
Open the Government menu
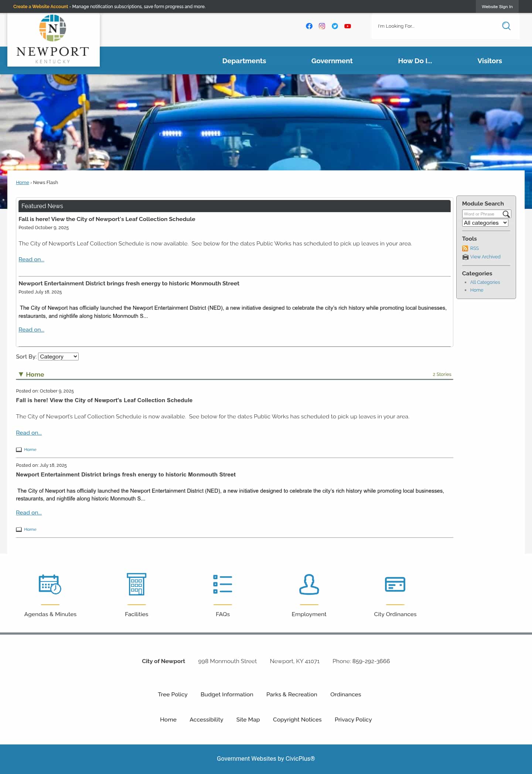(332, 61)
